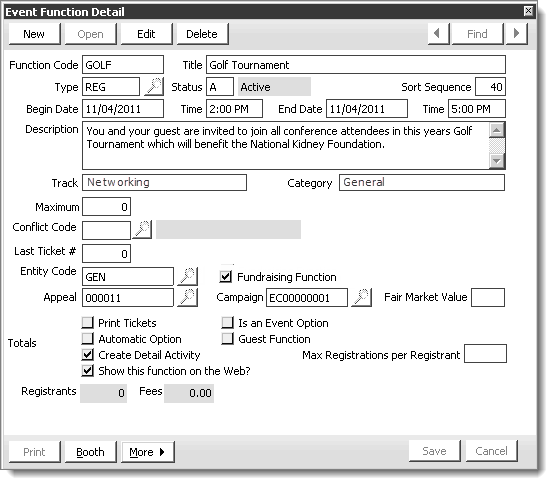This screenshot has width=553, height=485.
Task: Click the Save button
Action: click(x=434, y=451)
